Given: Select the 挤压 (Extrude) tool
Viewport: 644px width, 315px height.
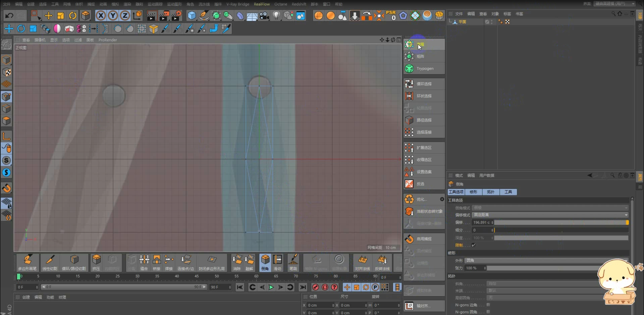Looking at the screenshot, I should coord(96,262).
